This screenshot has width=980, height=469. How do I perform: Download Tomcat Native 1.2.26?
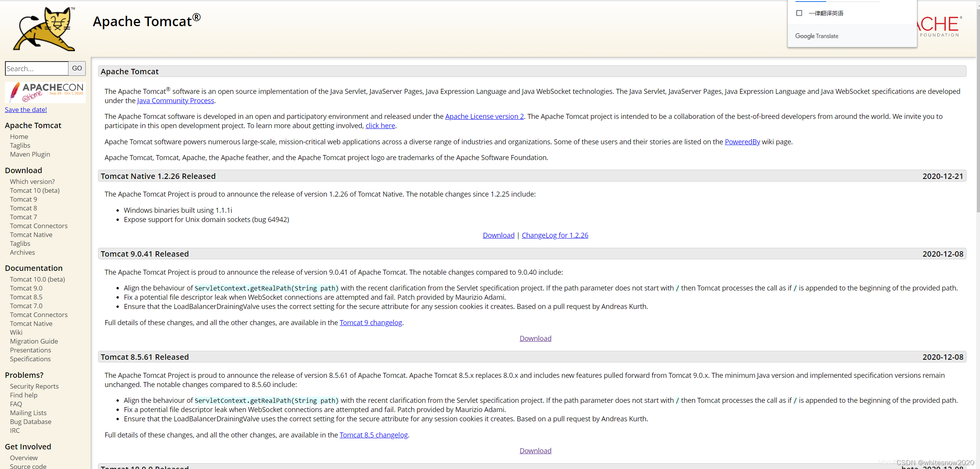498,235
